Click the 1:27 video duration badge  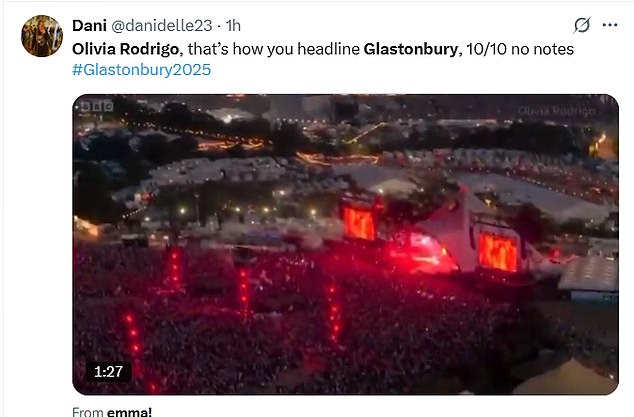point(108,371)
